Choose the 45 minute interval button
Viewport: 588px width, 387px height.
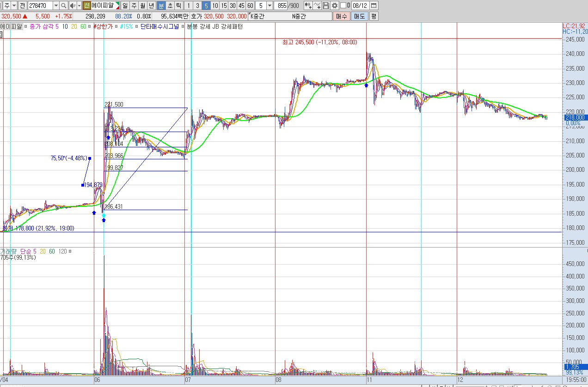pos(241,6)
